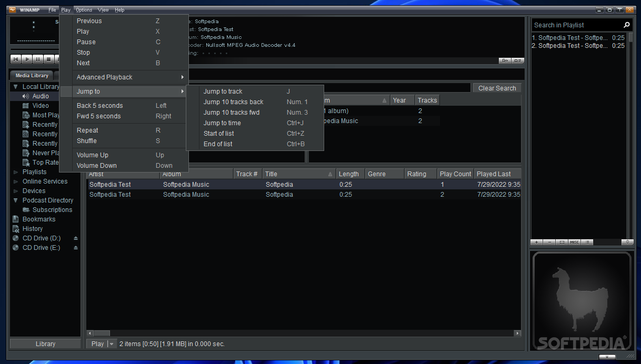This screenshot has width=641, height=364.
Task: Collapse the Local Library tree node
Action: [x=16, y=87]
